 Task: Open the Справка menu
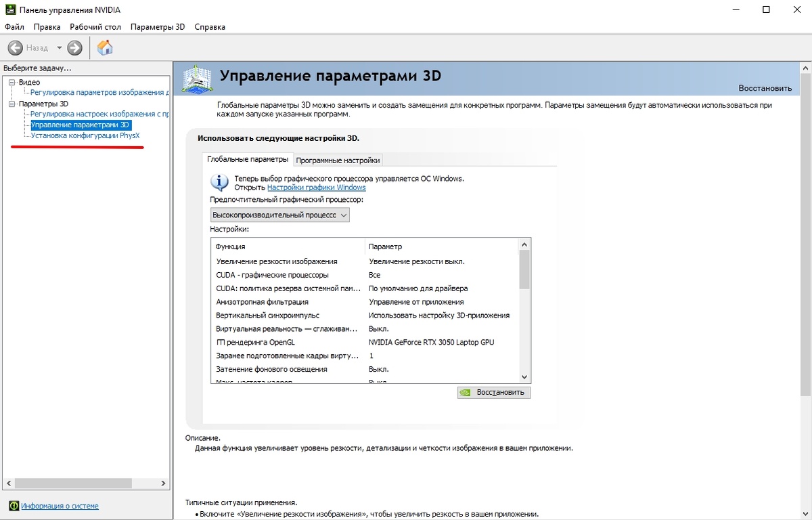point(210,27)
